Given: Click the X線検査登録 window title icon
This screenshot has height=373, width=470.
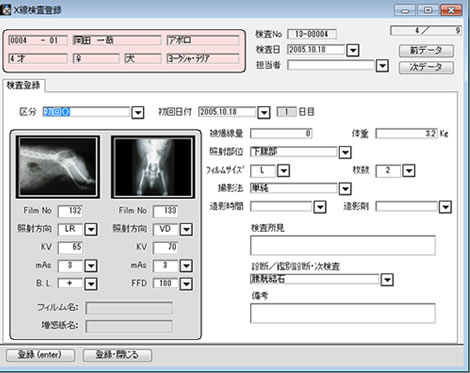Looking at the screenshot, I should 5,10.
